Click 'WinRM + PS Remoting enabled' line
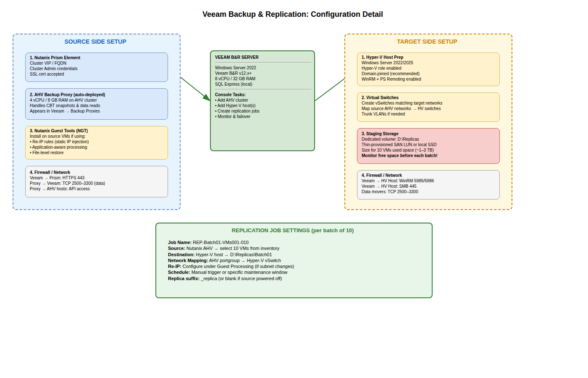The image size is (588, 378). [391, 79]
